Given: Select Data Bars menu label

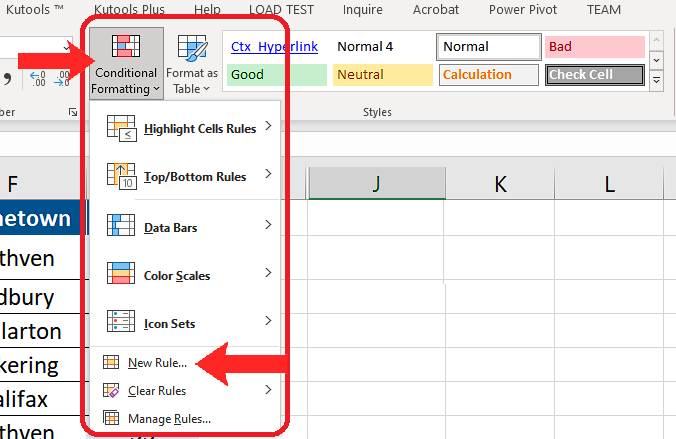Looking at the screenshot, I should [170, 228].
